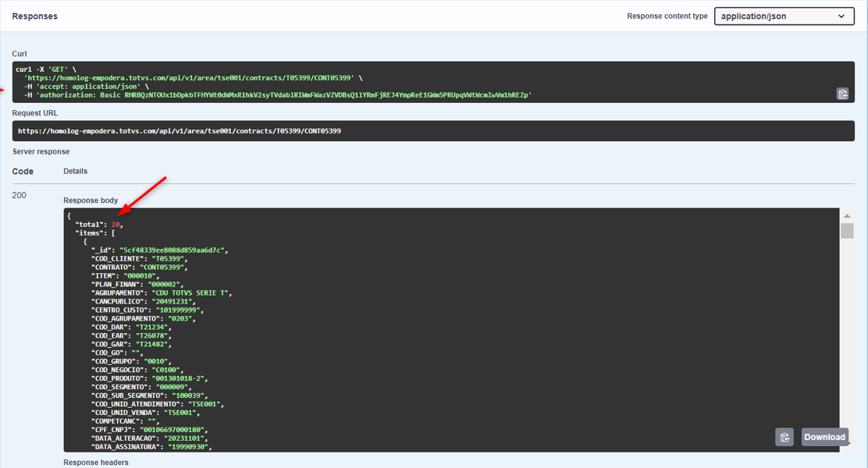Download the response body
The image size is (868, 468).
click(824, 437)
